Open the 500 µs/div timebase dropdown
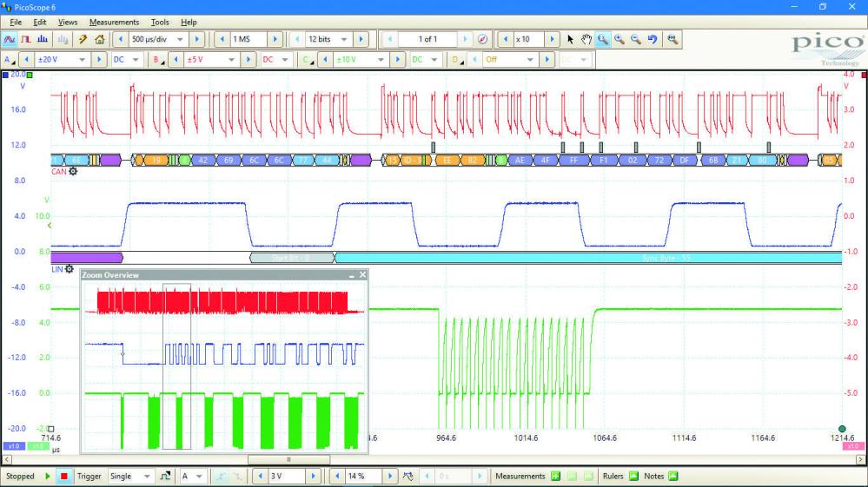The image size is (868, 487). [180, 39]
